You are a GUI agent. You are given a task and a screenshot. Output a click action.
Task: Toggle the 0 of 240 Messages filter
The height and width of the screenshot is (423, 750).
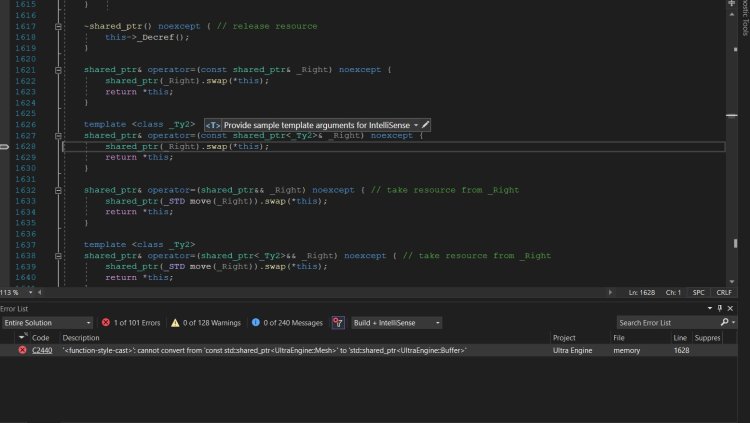pos(288,323)
